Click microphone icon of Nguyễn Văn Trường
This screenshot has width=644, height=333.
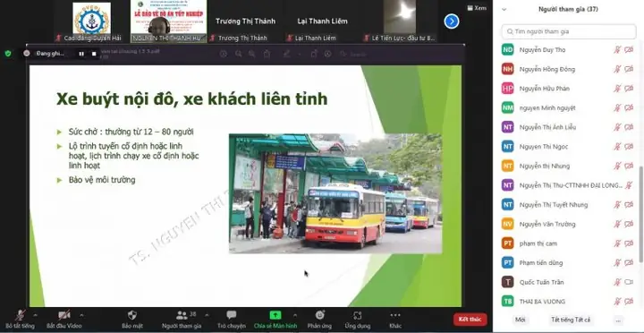click(617, 224)
